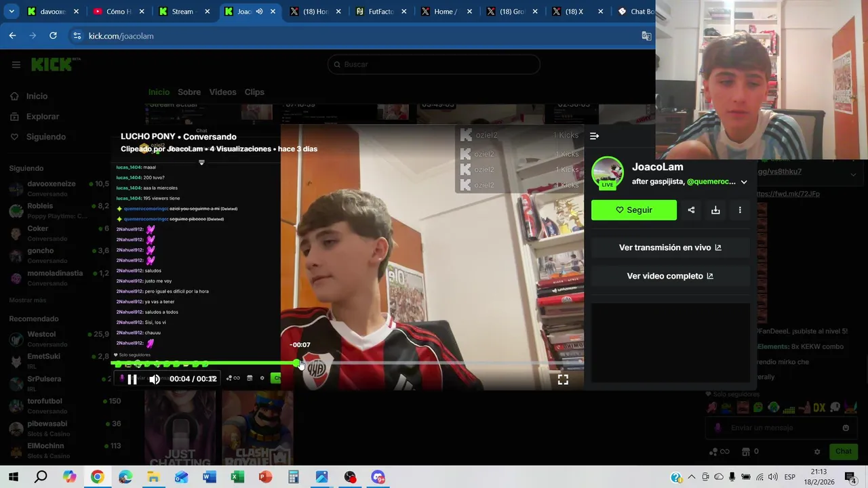The width and height of the screenshot is (868, 488).
Task: Expand the stream title chevron under JoacoLam
Action: 744,182
